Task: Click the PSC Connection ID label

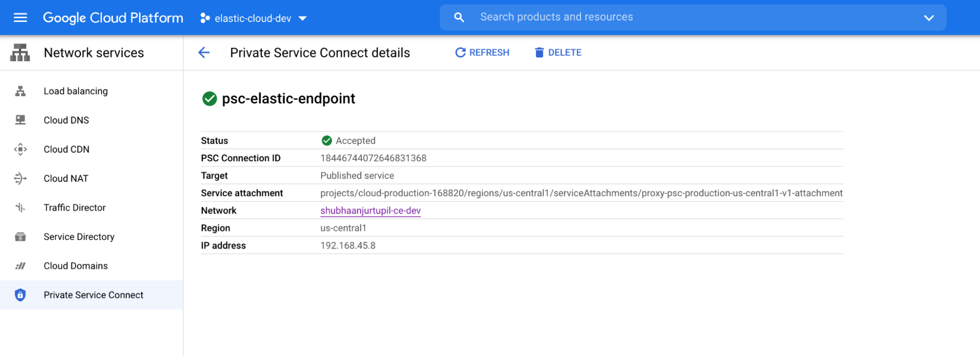Action: pos(241,158)
